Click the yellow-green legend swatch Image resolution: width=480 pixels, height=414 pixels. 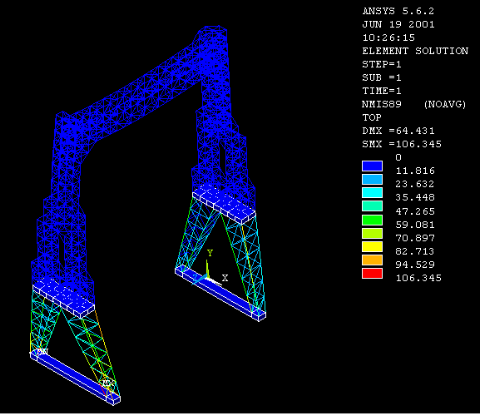tap(372, 233)
